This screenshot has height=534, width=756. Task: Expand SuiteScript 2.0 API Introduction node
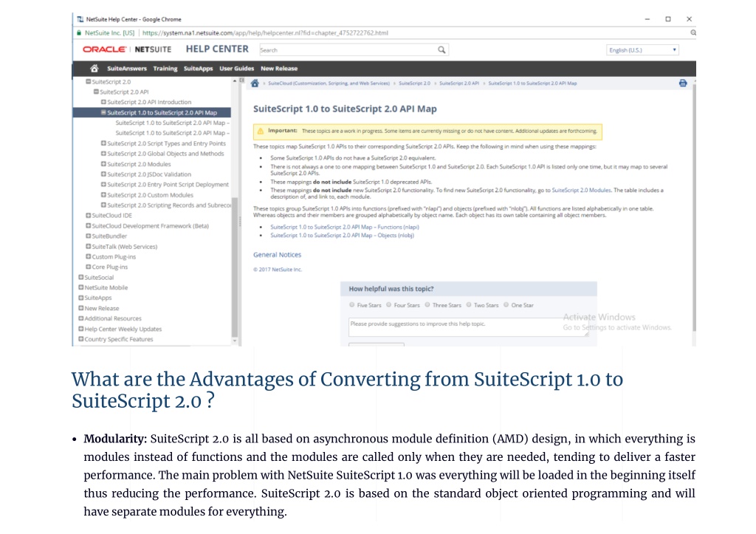click(x=103, y=102)
